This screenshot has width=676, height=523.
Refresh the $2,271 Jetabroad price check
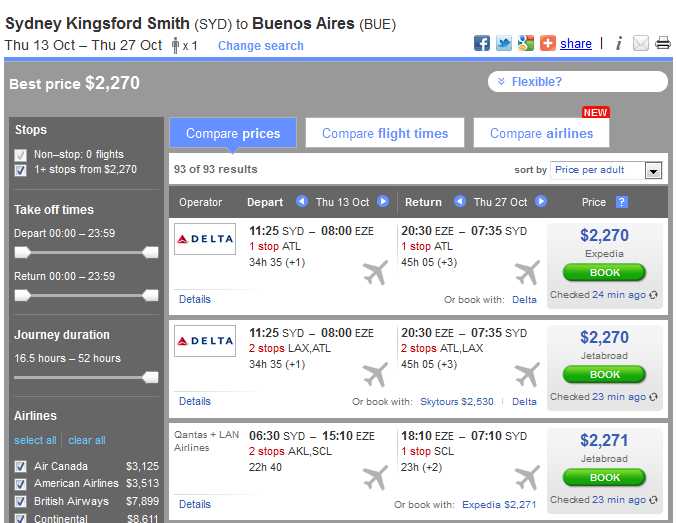pos(654,500)
